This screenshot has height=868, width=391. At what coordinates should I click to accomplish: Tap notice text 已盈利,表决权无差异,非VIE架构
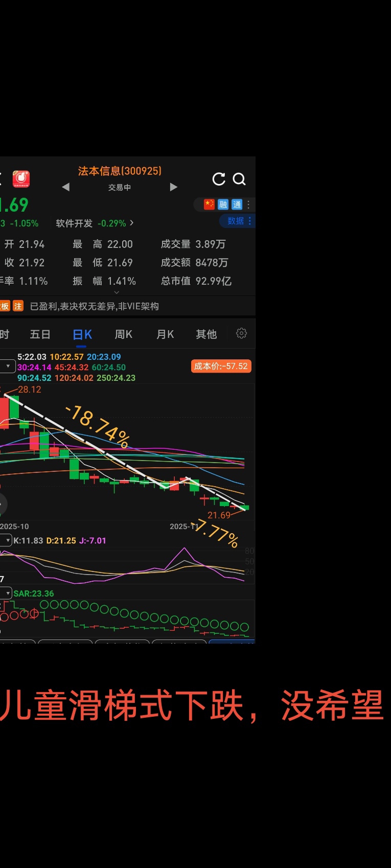[95, 306]
